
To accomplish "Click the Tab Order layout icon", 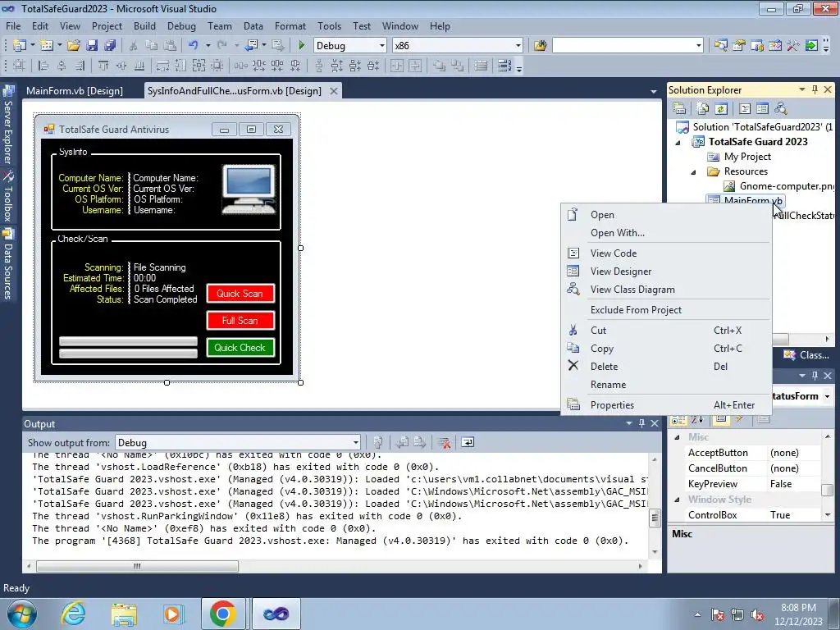I will pyautogui.click(x=504, y=66).
